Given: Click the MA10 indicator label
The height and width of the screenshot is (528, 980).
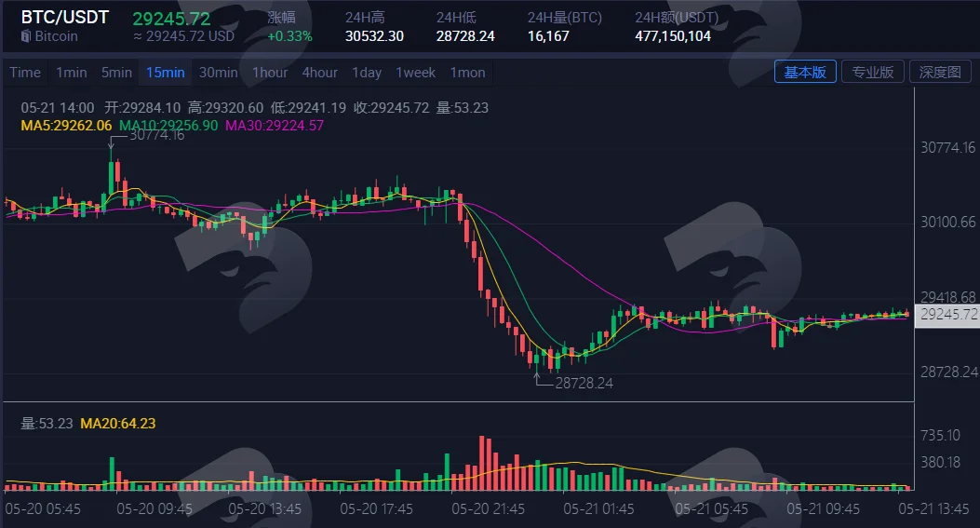Looking at the screenshot, I should pyautogui.click(x=168, y=126).
